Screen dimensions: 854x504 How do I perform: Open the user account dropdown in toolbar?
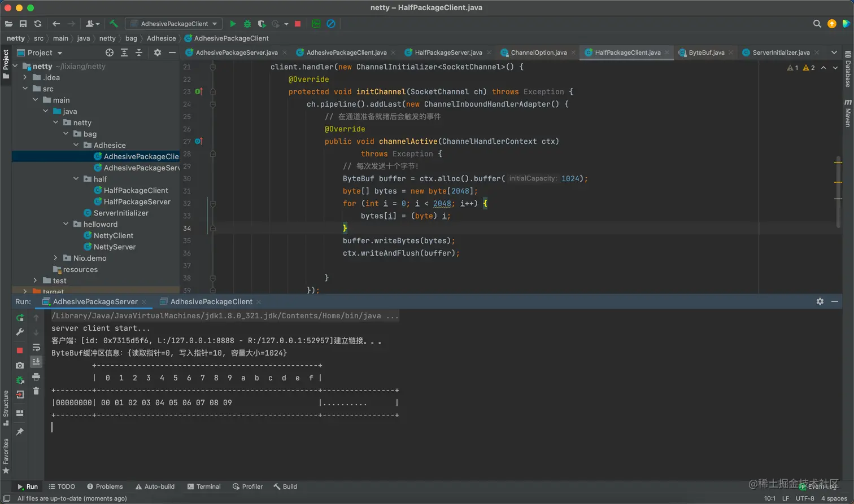pyautogui.click(x=92, y=24)
